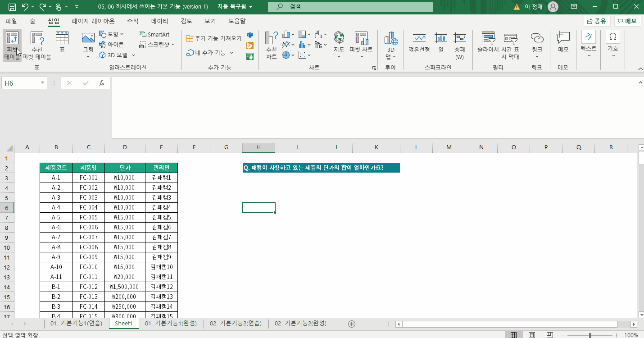Open the PivotChart (피벗 차트) menu

tap(361, 46)
